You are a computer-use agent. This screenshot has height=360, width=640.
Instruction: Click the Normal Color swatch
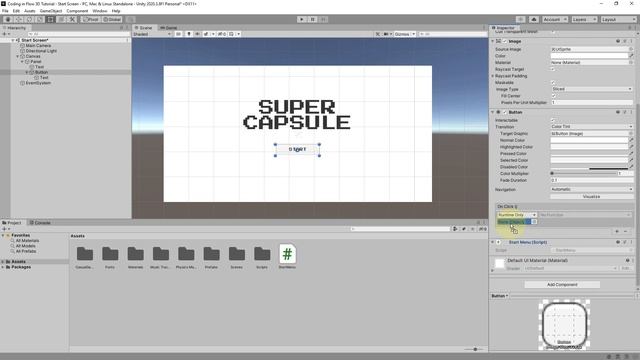(589, 140)
